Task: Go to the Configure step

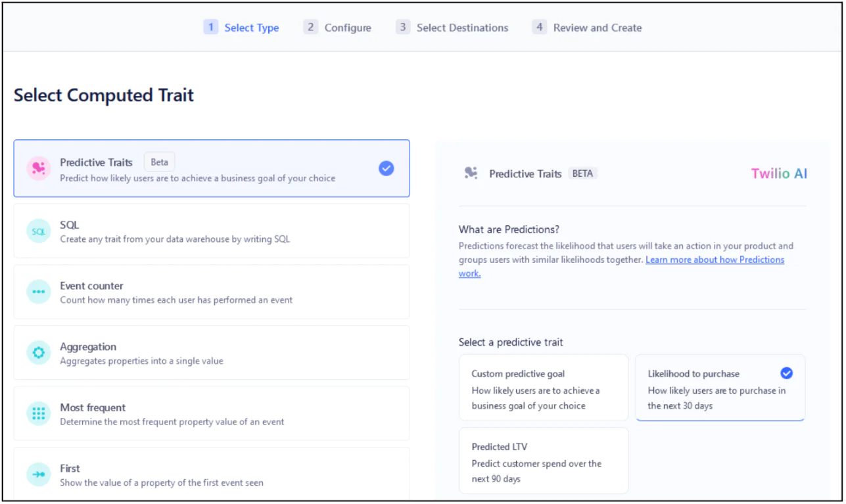Action: tap(338, 28)
